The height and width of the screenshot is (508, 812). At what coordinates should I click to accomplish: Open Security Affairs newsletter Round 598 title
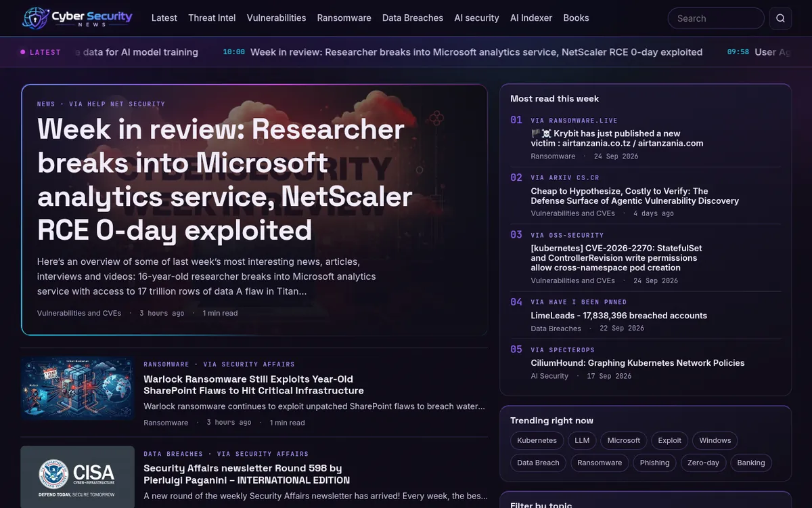[247, 474]
